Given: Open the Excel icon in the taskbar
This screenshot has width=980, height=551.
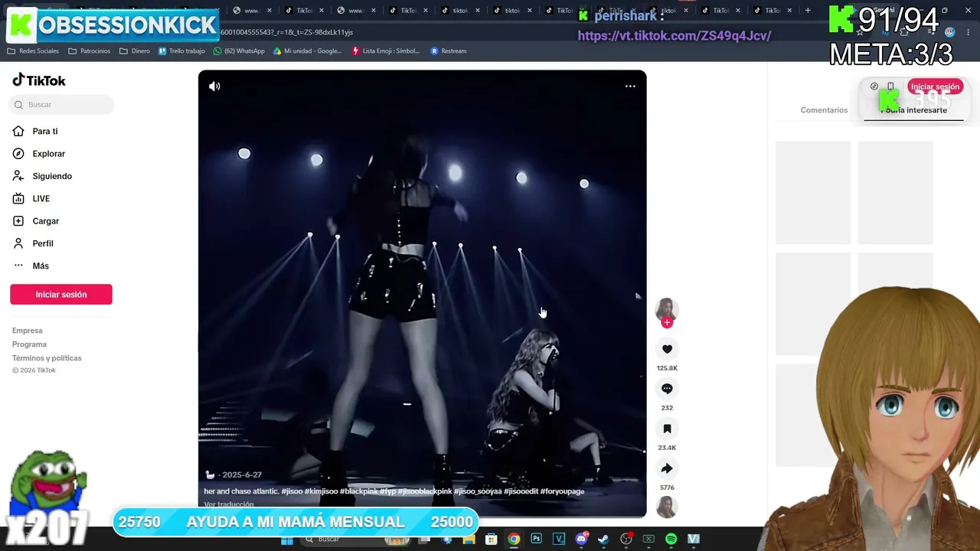Looking at the screenshot, I should (648, 540).
